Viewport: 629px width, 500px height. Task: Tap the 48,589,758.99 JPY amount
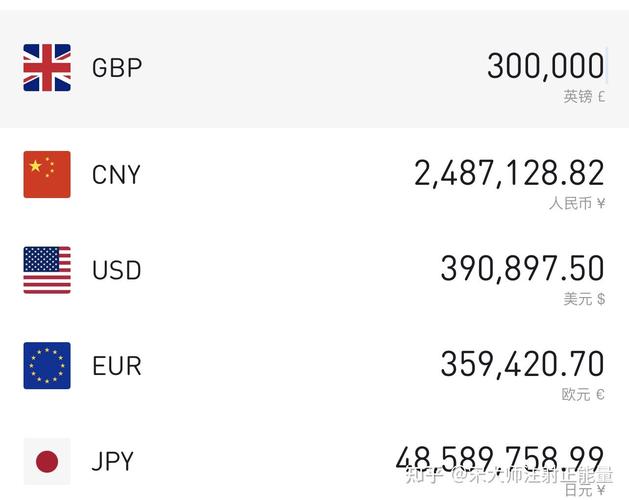click(x=500, y=458)
